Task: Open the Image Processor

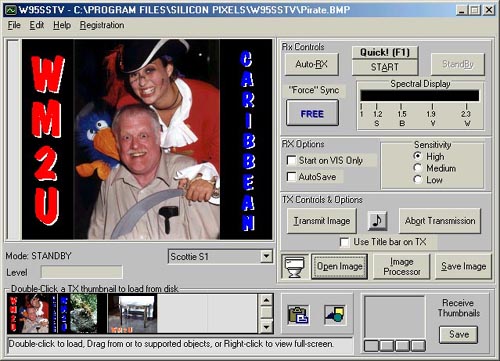Action: point(402,266)
